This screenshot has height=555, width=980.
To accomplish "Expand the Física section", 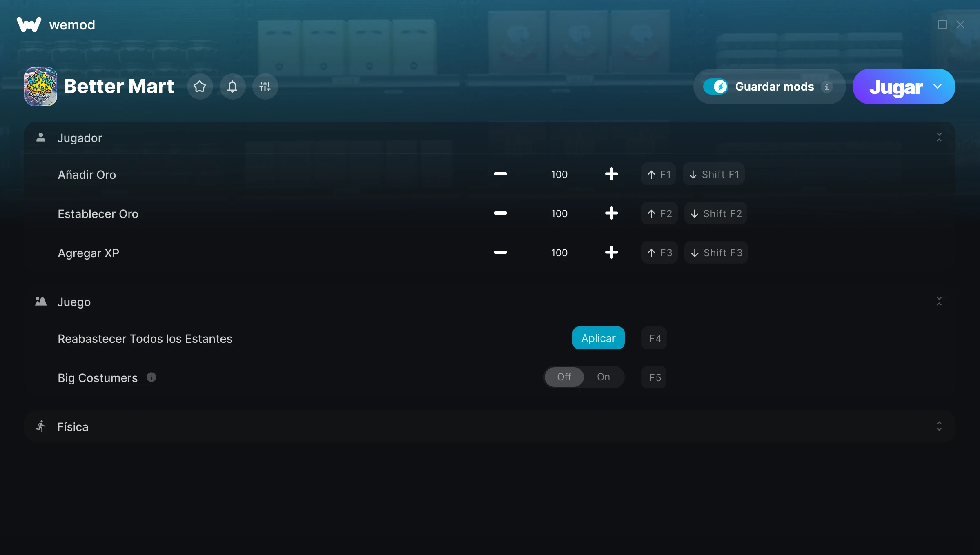I will (939, 426).
